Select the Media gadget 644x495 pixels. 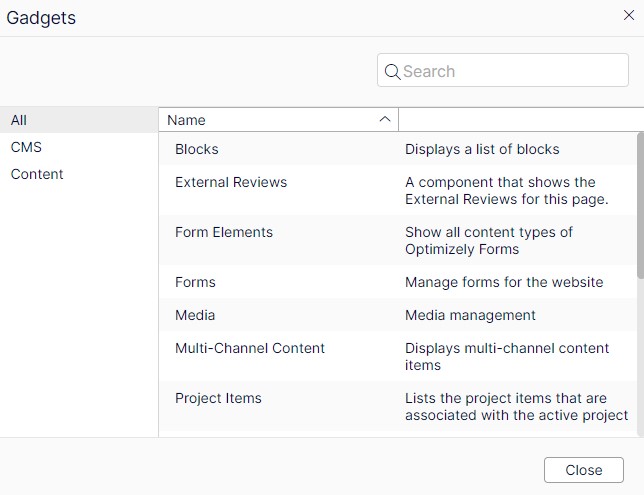point(195,315)
